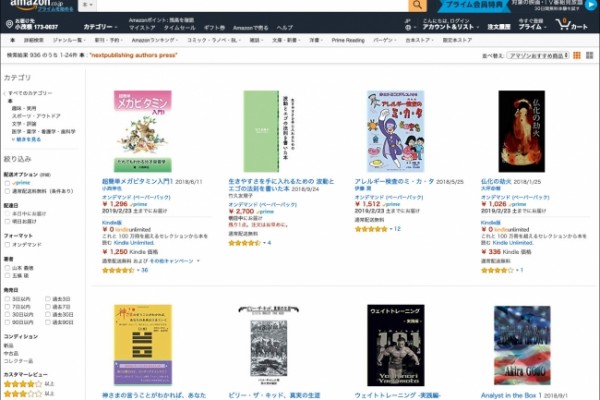Switch to gray list view icon
Screen dimensions: 600x400
coord(590,56)
